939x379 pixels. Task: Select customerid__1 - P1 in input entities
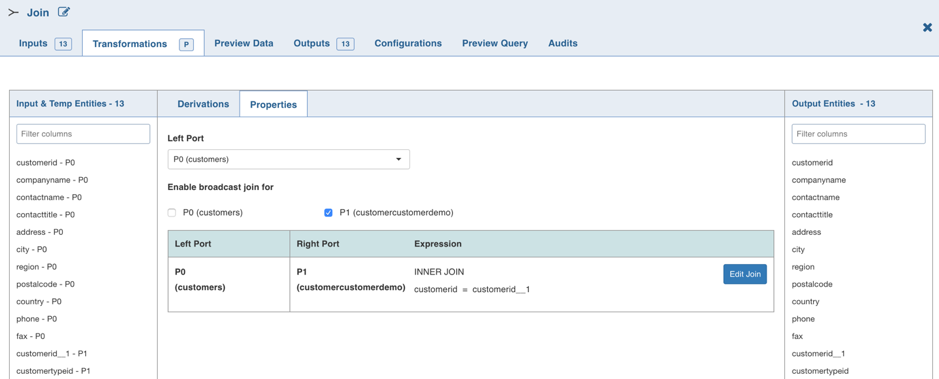[52, 354]
